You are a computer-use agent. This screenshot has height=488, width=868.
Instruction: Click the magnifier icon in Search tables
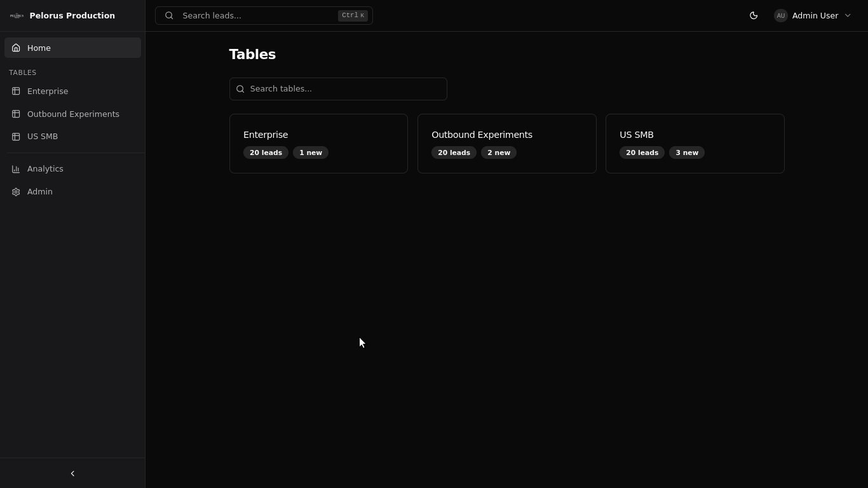(x=240, y=89)
